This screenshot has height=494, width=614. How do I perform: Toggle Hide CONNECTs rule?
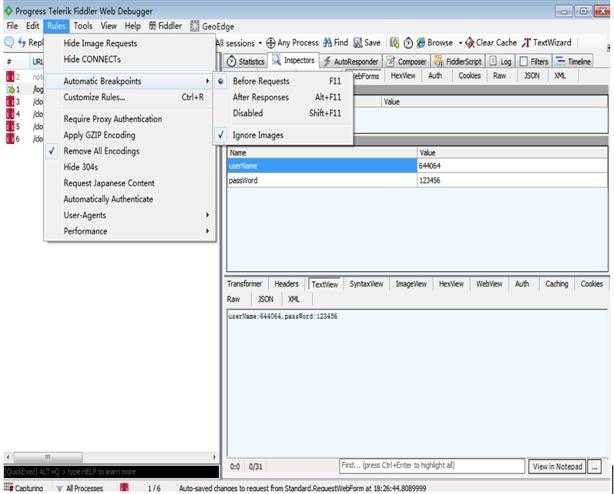[x=130, y=59]
